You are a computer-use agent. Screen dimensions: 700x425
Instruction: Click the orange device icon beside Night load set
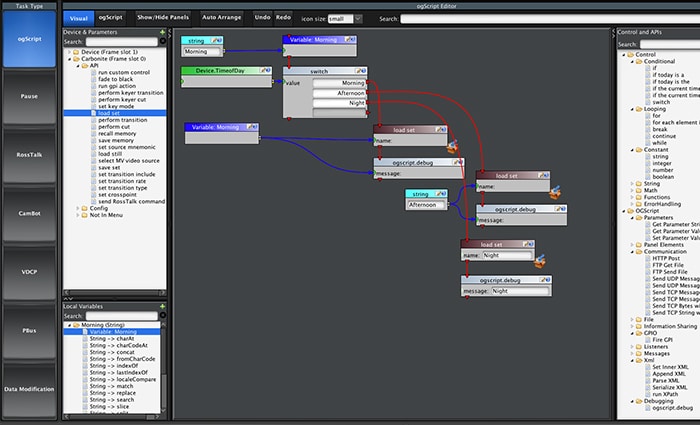(x=540, y=261)
